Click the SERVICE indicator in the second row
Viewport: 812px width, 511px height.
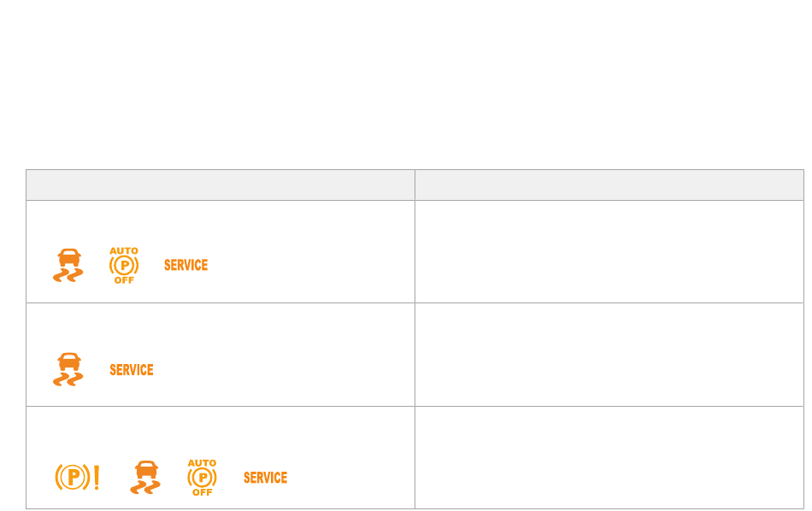pyautogui.click(x=132, y=370)
